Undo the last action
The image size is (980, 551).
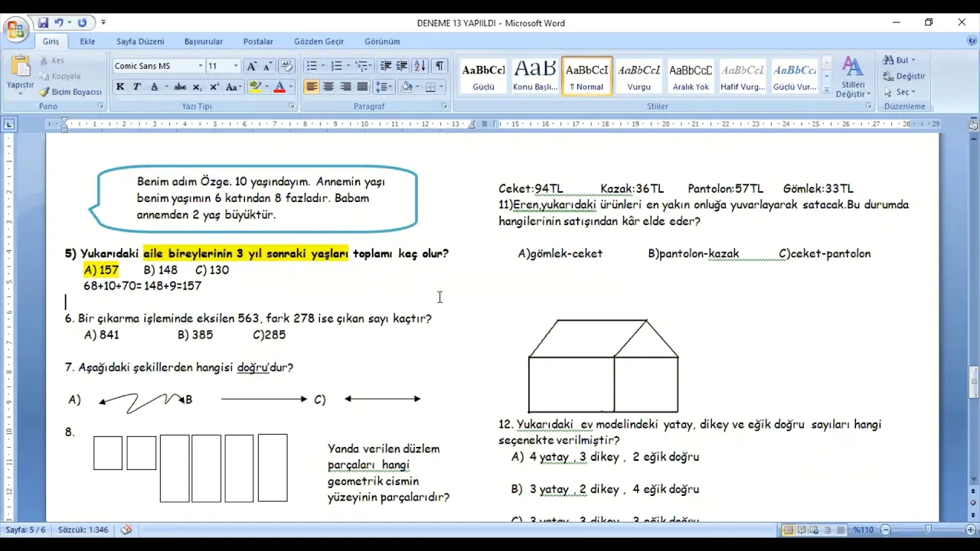click(x=59, y=23)
